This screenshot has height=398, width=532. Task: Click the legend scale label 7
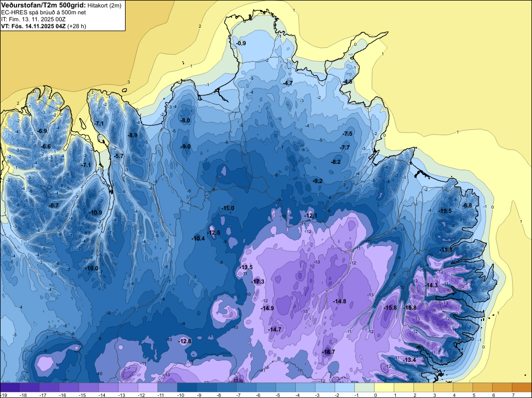click(x=513, y=395)
